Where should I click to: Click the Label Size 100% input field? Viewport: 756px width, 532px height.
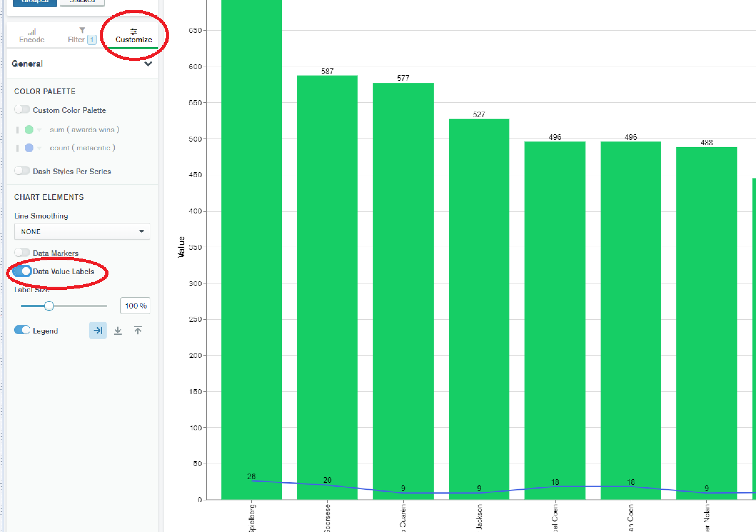point(135,306)
